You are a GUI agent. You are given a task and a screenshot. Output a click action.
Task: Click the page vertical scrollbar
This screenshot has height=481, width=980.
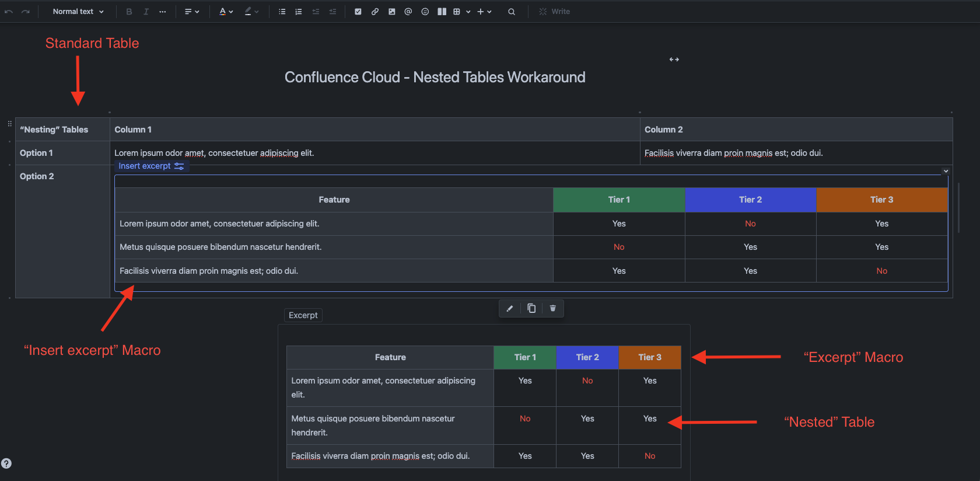pos(959,208)
